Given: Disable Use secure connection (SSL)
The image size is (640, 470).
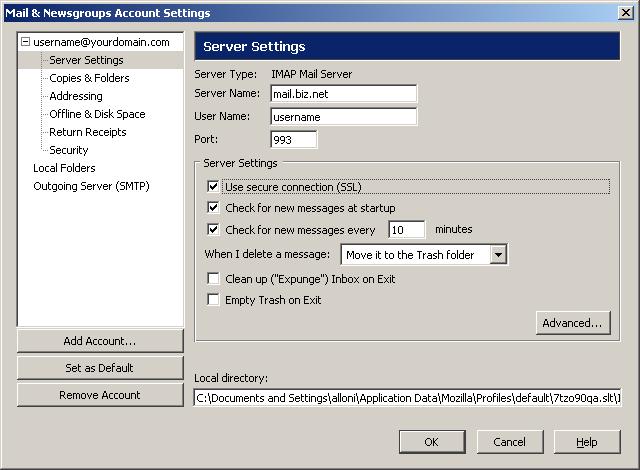Looking at the screenshot, I should (213, 186).
